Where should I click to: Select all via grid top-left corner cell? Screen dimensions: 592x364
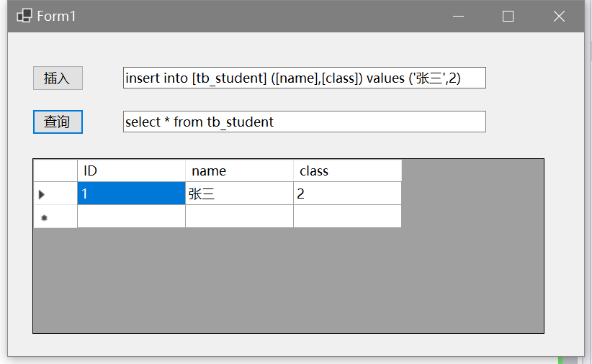[55, 170]
